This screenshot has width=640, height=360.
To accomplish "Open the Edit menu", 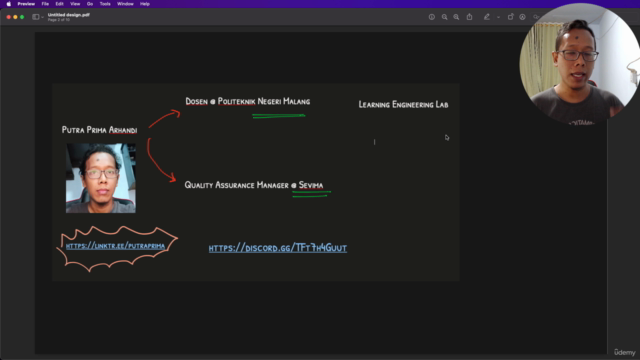I will tap(60, 4).
